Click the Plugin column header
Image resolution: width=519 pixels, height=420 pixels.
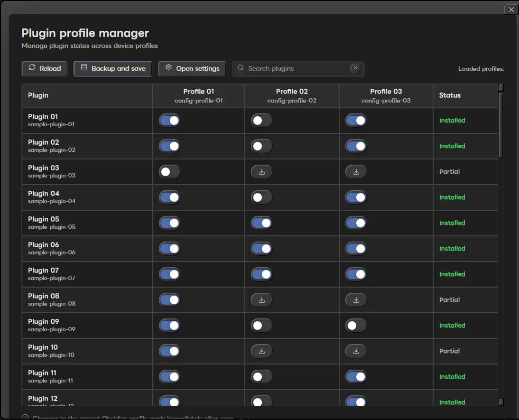(87, 96)
